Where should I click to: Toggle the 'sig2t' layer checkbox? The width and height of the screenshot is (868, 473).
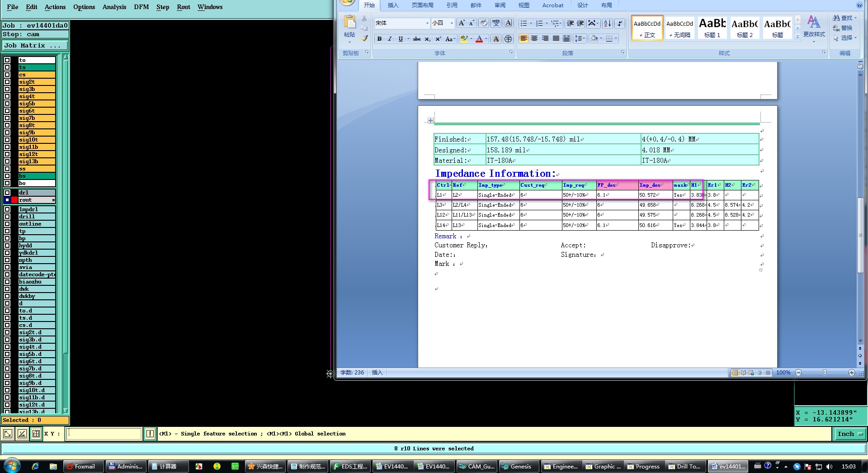(x=7, y=82)
